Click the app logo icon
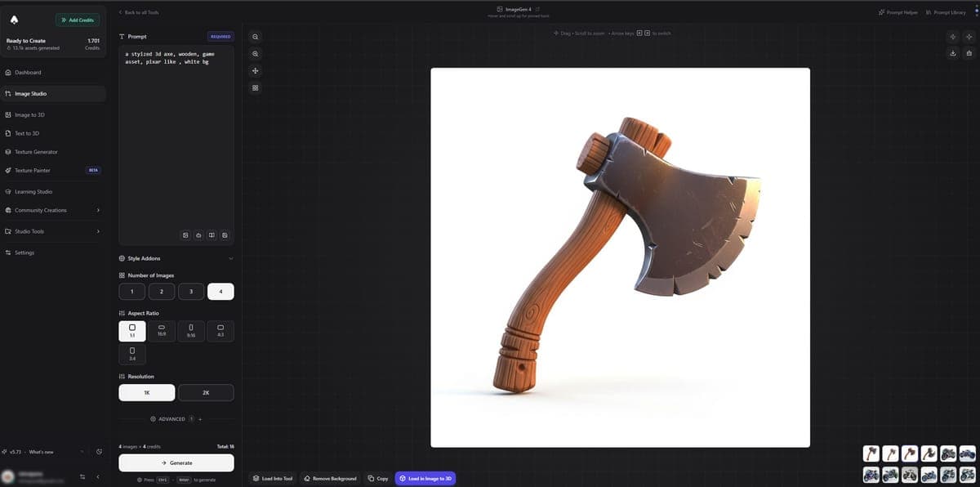The width and height of the screenshot is (980, 487). click(x=16, y=20)
